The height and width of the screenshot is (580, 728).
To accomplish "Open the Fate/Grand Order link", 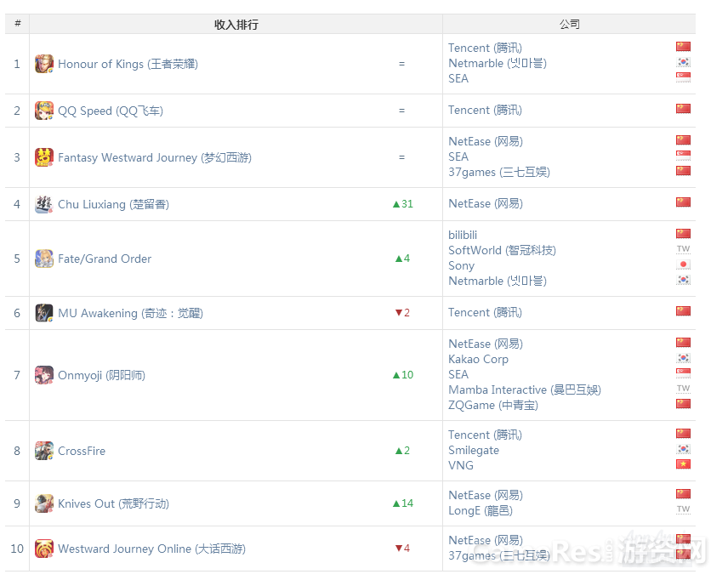I will pyautogui.click(x=105, y=259).
